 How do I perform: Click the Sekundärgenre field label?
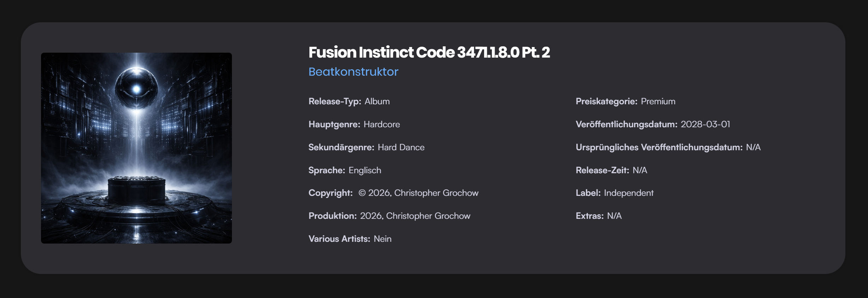[341, 147]
